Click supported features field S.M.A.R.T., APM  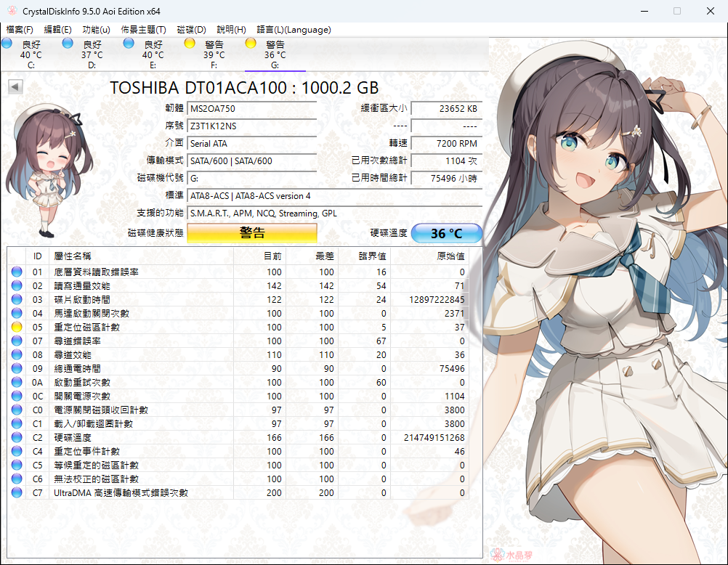pyautogui.click(x=335, y=214)
